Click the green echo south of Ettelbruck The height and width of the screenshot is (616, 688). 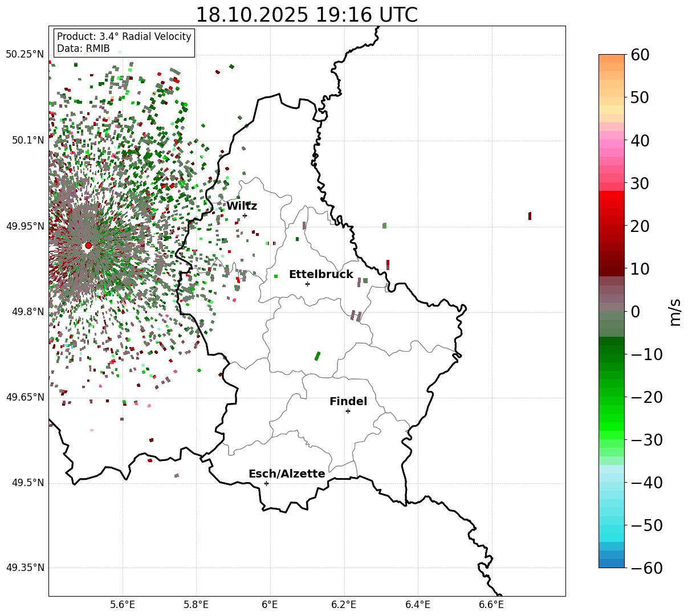pyautogui.click(x=317, y=356)
